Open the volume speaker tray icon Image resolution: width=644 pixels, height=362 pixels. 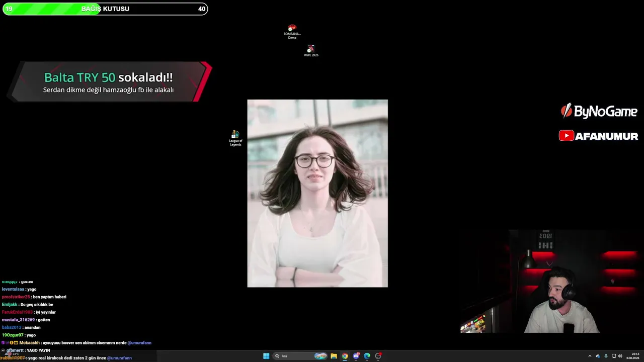coord(620,356)
